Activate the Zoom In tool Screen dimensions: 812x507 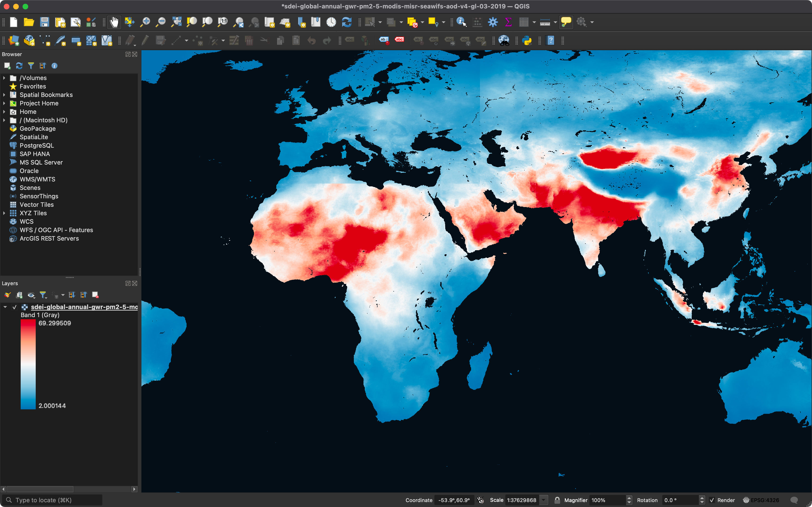pyautogui.click(x=145, y=22)
